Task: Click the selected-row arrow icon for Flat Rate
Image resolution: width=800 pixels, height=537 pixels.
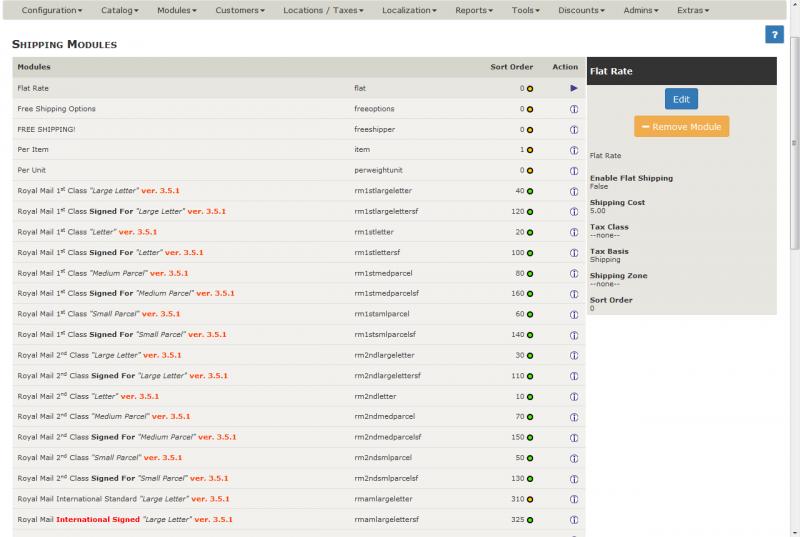Action: coord(574,88)
